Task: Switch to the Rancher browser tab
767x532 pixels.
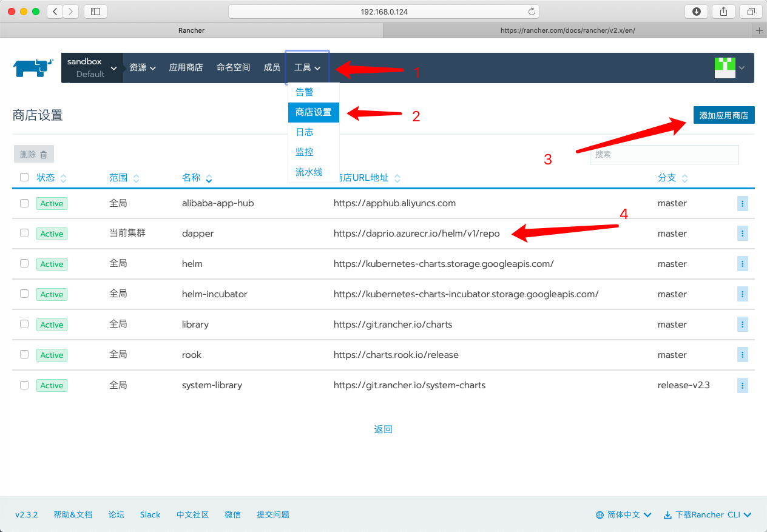Action: pyautogui.click(x=192, y=30)
